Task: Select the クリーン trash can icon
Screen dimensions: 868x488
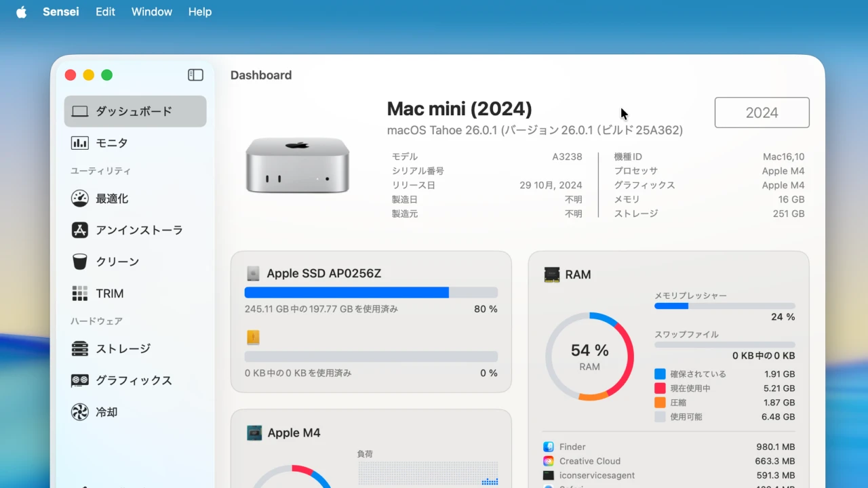Action: point(80,262)
